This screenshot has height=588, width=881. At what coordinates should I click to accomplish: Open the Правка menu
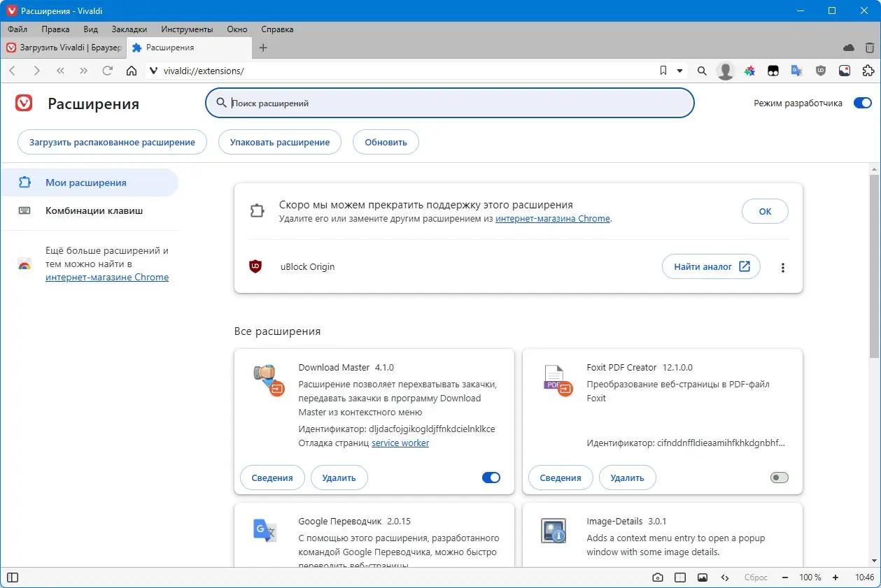(x=55, y=29)
